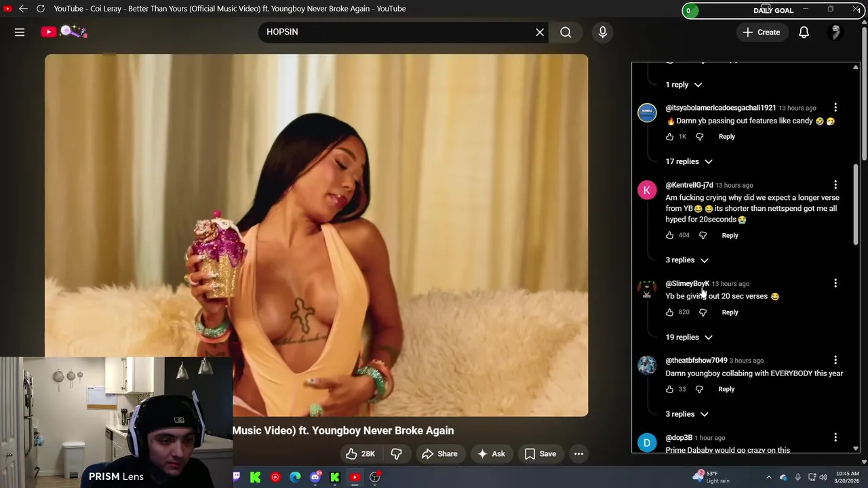
Task: Expand 3 replies under KentrellG-j7d comment
Action: [x=687, y=260]
